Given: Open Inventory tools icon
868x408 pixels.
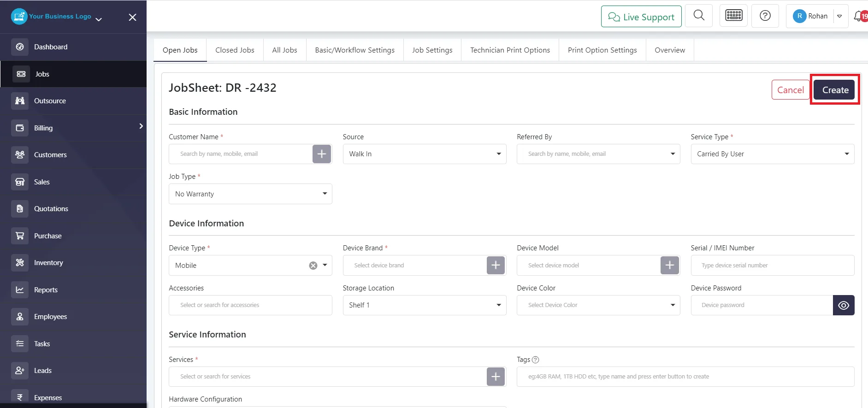Looking at the screenshot, I should [x=20, y=262].
